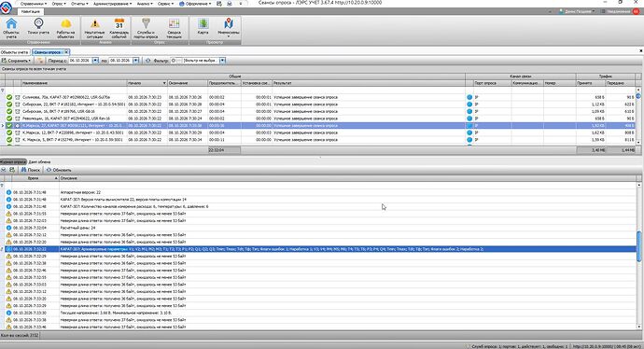Viewport: 644px width, 349px height.
Task: Click blue IP channel icon in Сибирская, 22 row
Action: (x=469, y=105)
